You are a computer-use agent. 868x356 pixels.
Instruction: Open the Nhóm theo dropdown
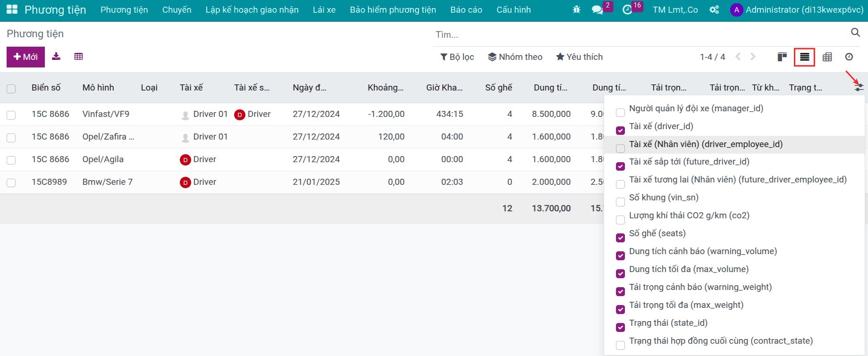[x=515, y=57]
